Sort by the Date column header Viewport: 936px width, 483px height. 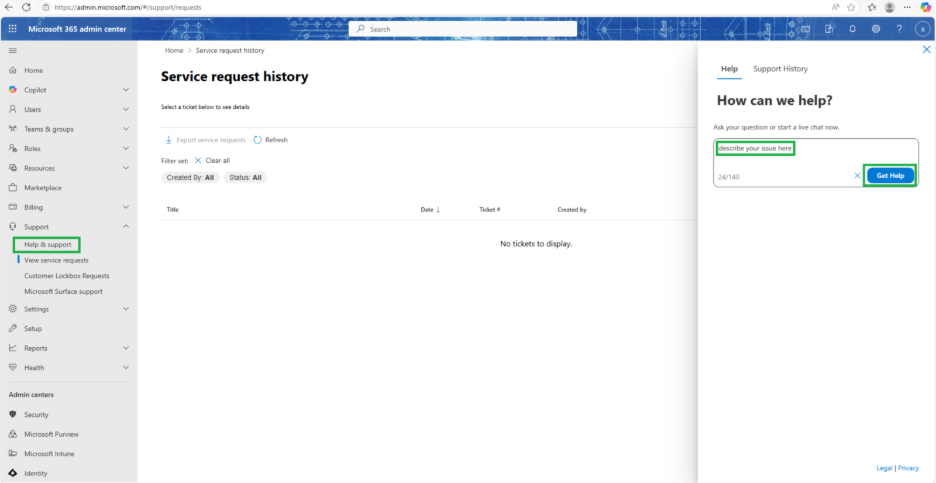pyautogui.click(x=430, y=210)
